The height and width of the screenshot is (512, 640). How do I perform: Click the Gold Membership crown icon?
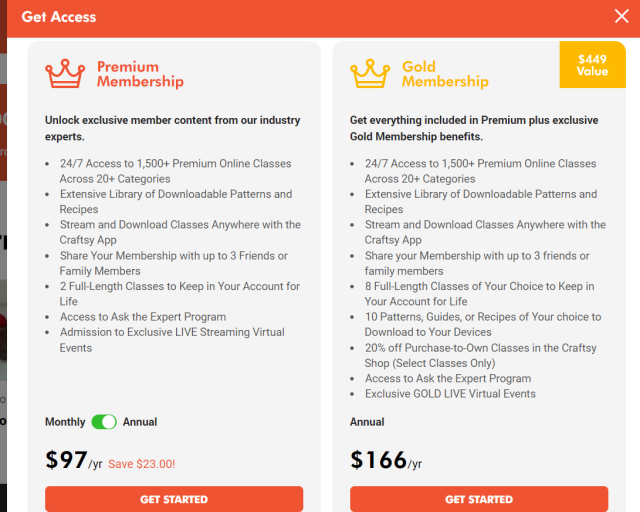(x=369, y=74)
